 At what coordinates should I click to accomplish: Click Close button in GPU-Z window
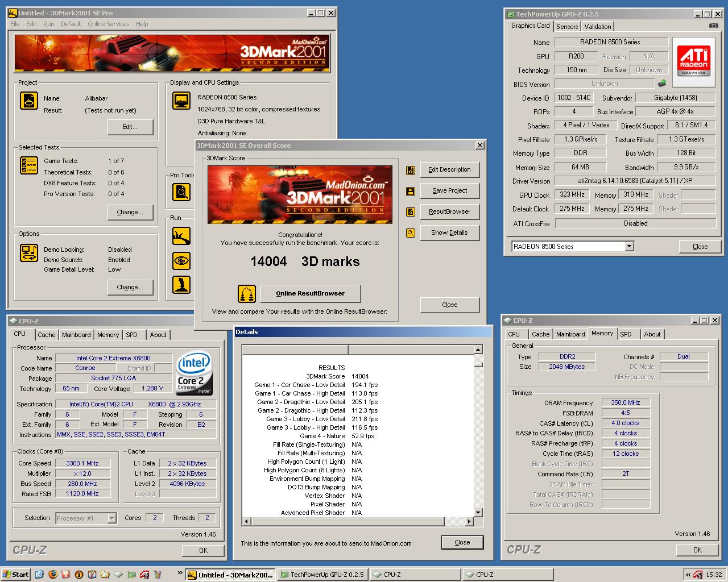click(x=700, y=247)
